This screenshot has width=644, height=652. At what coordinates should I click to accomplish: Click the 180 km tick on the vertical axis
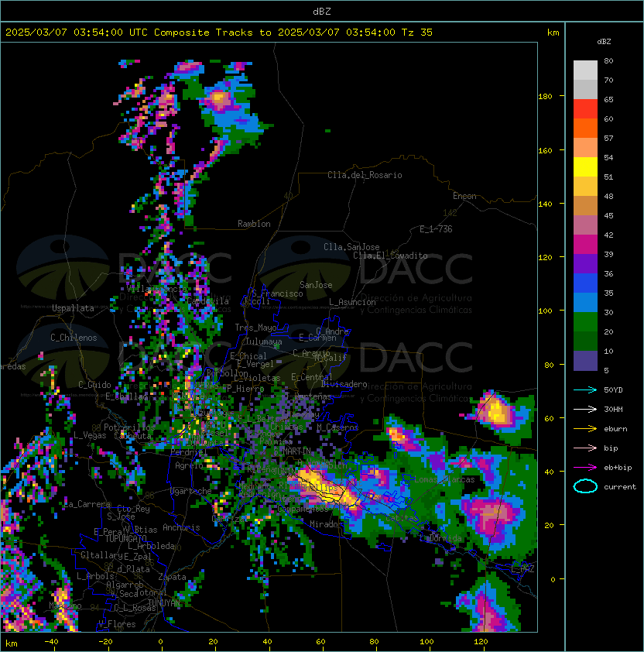pos(545,97)
